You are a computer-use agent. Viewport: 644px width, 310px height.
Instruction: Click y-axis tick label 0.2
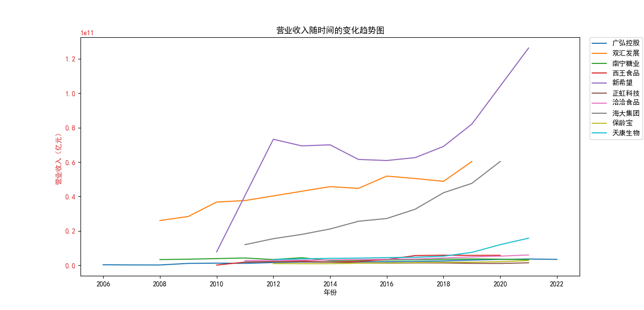coord(70,231)
